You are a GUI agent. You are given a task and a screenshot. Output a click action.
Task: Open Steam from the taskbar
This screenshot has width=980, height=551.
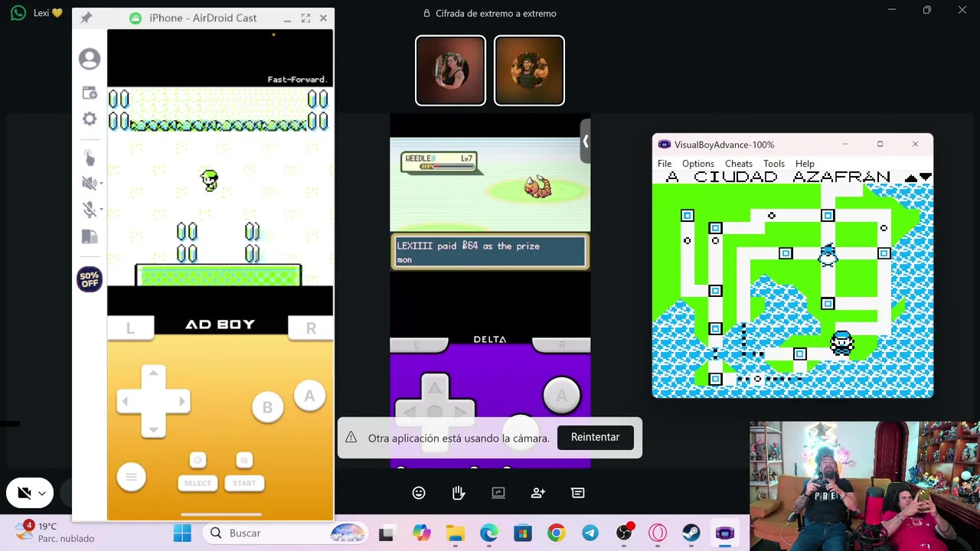(691, 533)
